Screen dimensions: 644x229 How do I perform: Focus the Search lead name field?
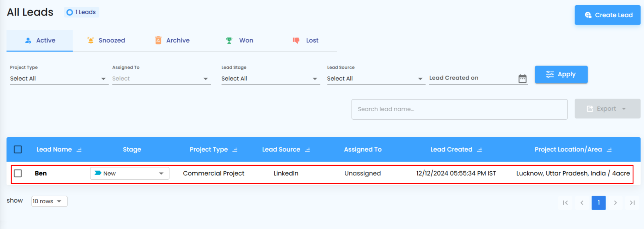coord(459,109)
